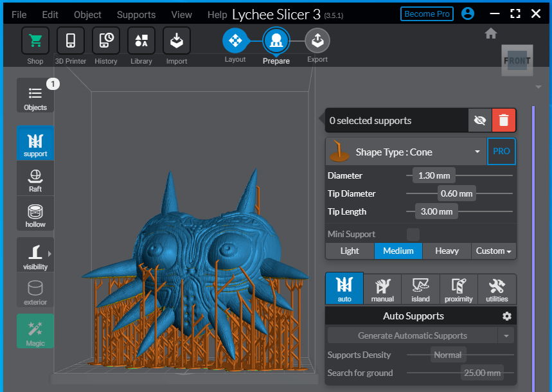Open the Edit menu
Viewport: 552px width, 392px height.
[50, 14]
